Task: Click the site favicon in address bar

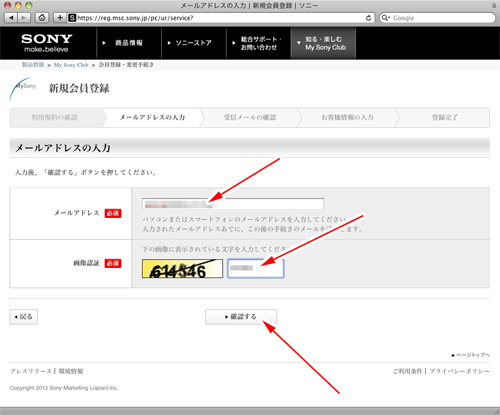Action: 72,18
